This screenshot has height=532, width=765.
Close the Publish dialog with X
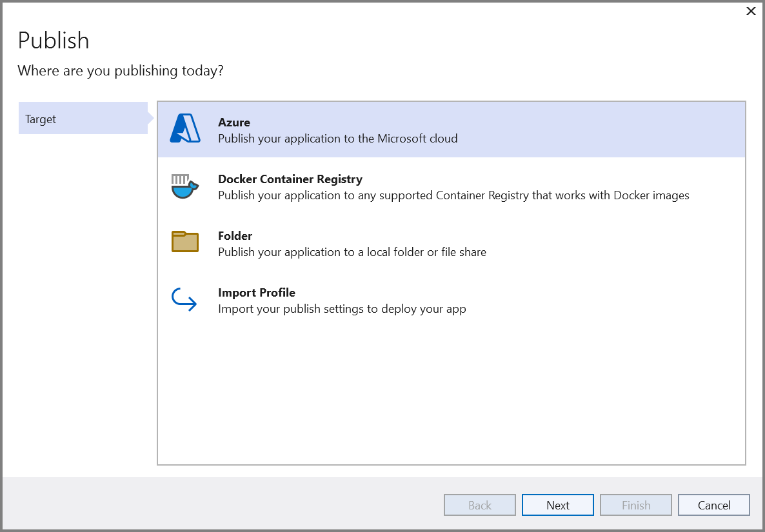(x=751, y=11)
